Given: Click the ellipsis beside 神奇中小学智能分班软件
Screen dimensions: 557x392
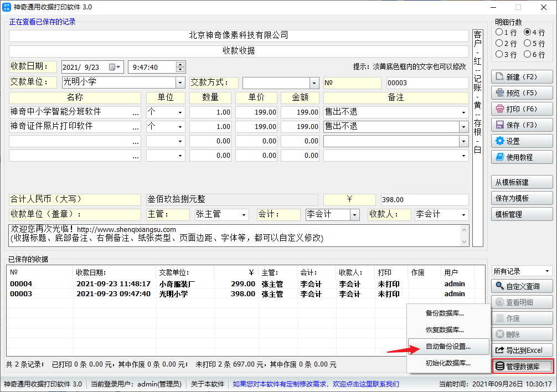Looking at the screenshot, I should 135,113.
